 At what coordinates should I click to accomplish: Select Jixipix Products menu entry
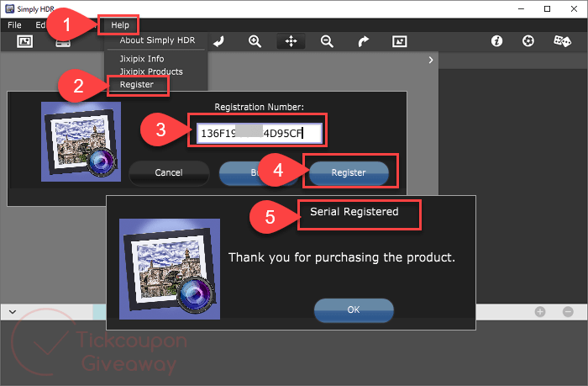[150, 71]
